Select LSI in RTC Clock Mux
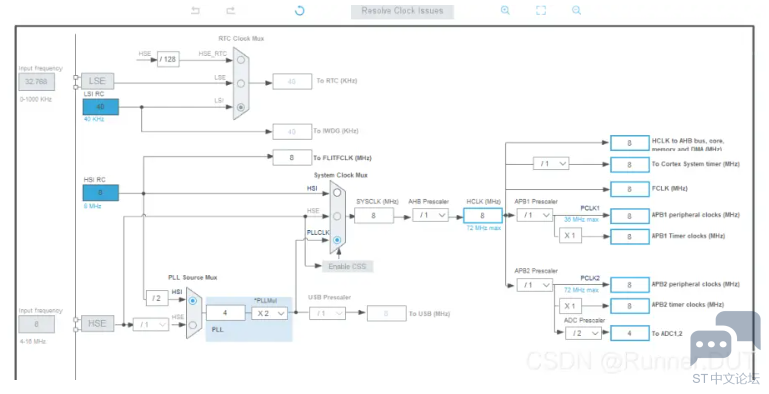The height and width of the screenshot is (394, 769). click(241, 106)
